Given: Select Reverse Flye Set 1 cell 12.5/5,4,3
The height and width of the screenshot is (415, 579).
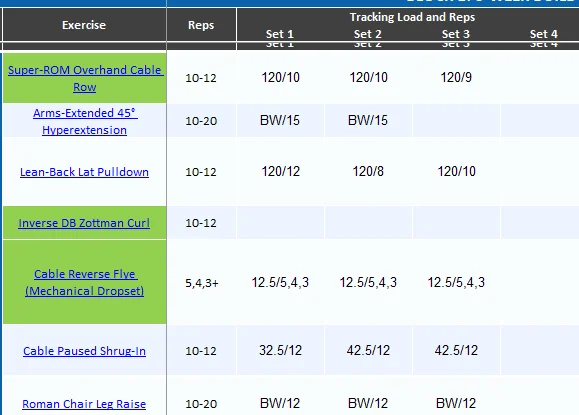Looking at the screenshot, I should tap(281, 282).
